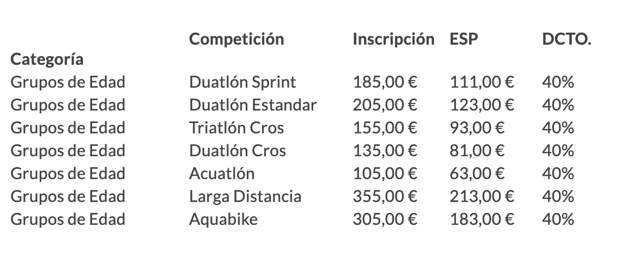Select the Duatlón Estandar competition cell

pyautogui.click(x=253, y=105)
